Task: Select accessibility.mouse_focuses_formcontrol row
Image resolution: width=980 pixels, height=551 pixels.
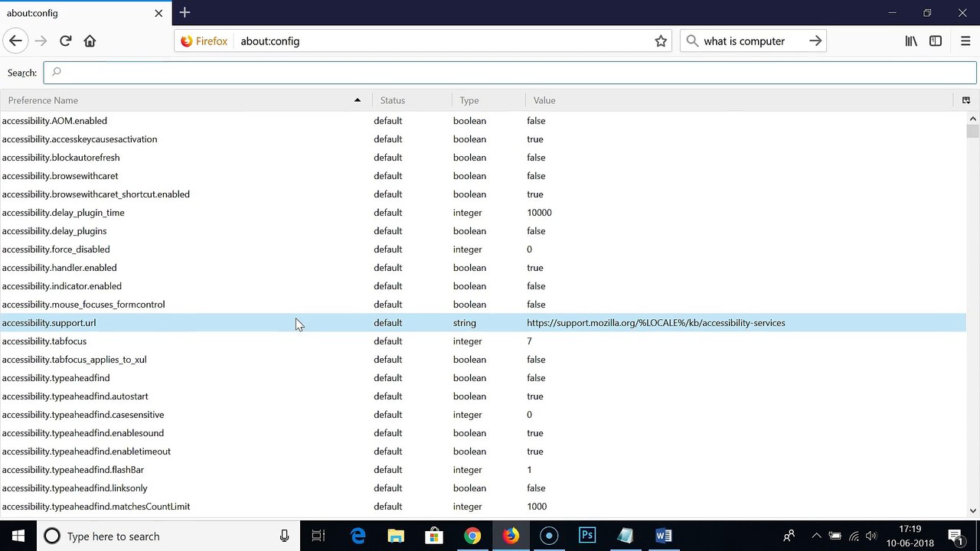Action: [x=483, y=305]
